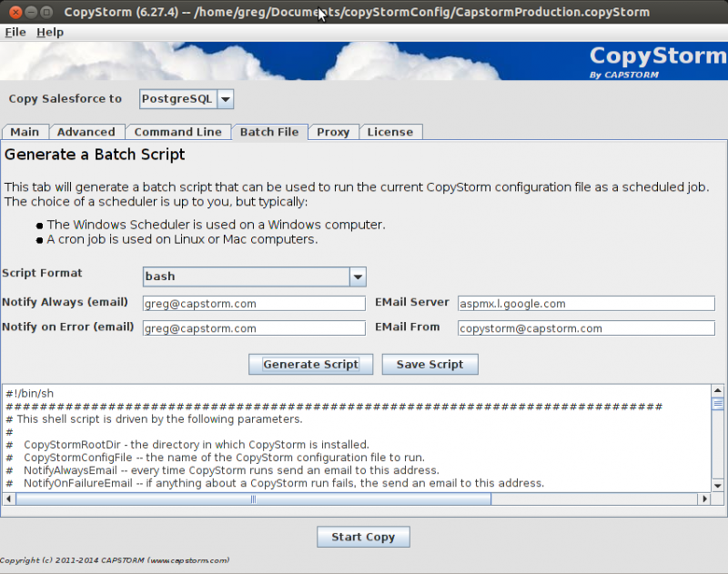
Task: Click the horizontal scroll right arrow
Action: coord(704,498)
